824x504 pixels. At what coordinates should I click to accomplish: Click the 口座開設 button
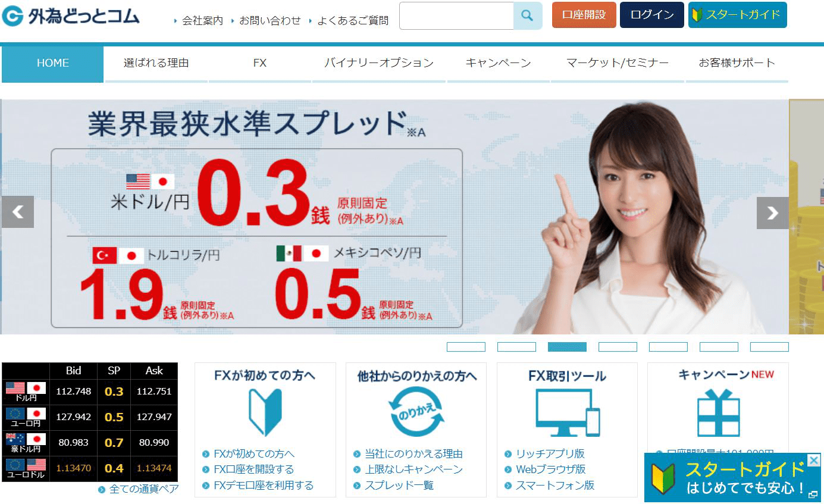click(584, 15)
